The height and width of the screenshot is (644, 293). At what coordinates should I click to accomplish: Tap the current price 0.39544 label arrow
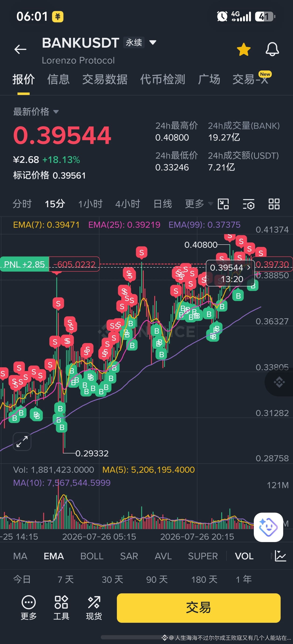249,267
